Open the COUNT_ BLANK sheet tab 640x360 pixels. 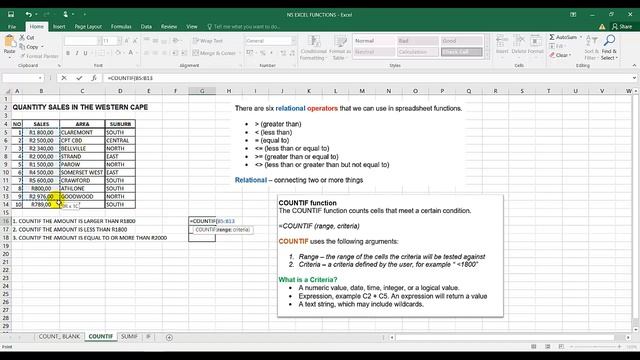click(x=60, y=337)
